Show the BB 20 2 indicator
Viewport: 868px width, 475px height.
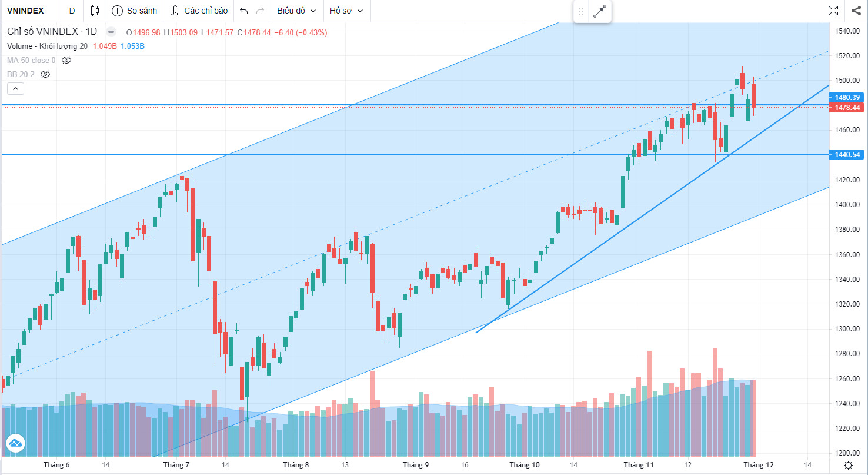[45, 74]
